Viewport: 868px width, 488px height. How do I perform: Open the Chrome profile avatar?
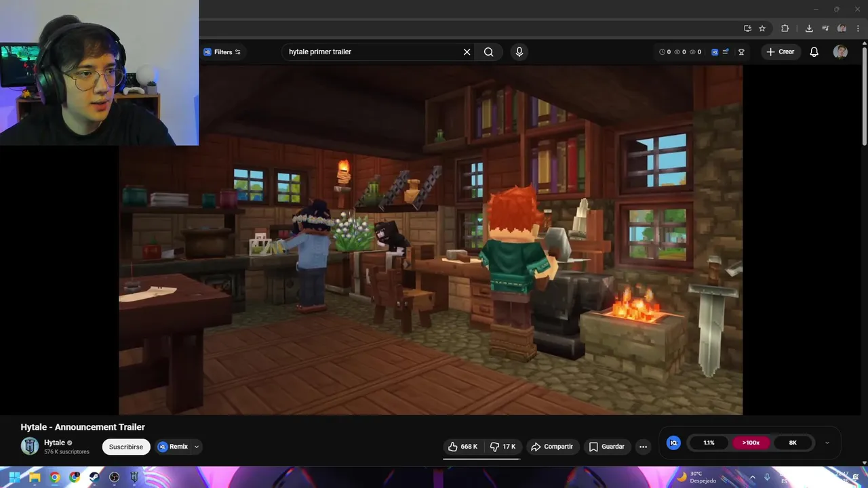(x=842, y=28)
